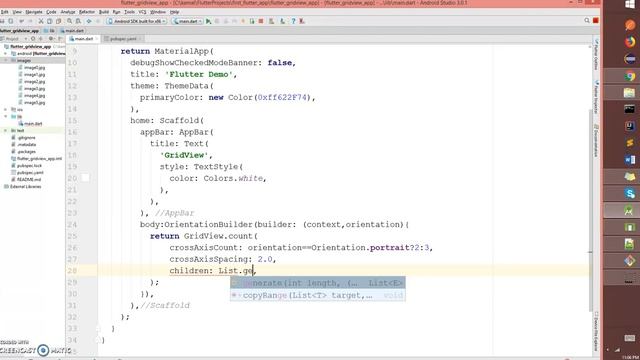Click the main.dart breadcrumb in the navigation bar
The width and height of the screenshot is (640, 360).
[x=72, y=31]
